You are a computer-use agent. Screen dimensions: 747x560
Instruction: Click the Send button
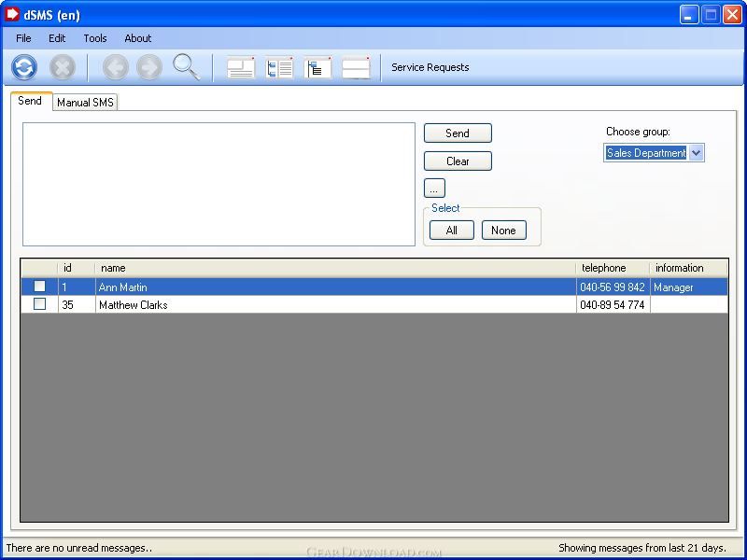tap(458, 133)
